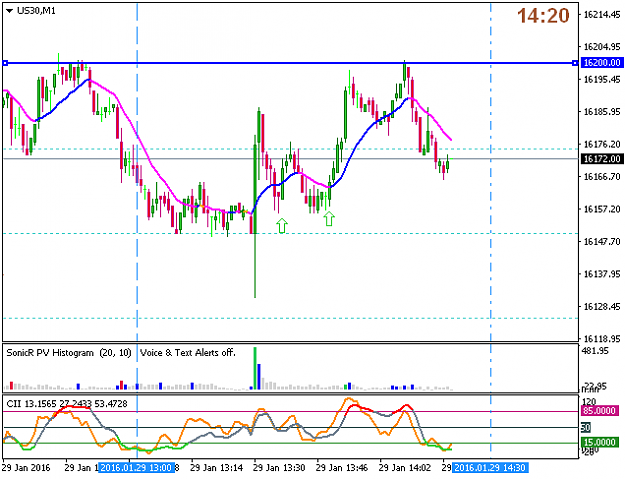Click the SonicR PV Histogram indicator label
This screenshot has width=625, height=479.
[69, 353]
